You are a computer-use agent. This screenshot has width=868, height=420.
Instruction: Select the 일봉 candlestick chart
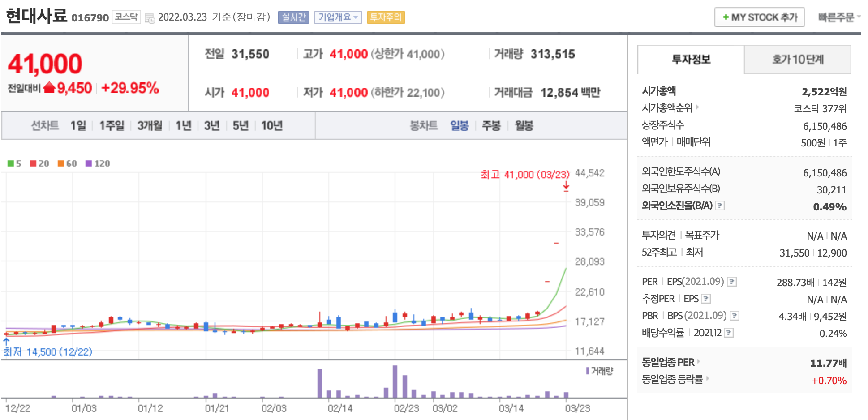coord(460,125)
